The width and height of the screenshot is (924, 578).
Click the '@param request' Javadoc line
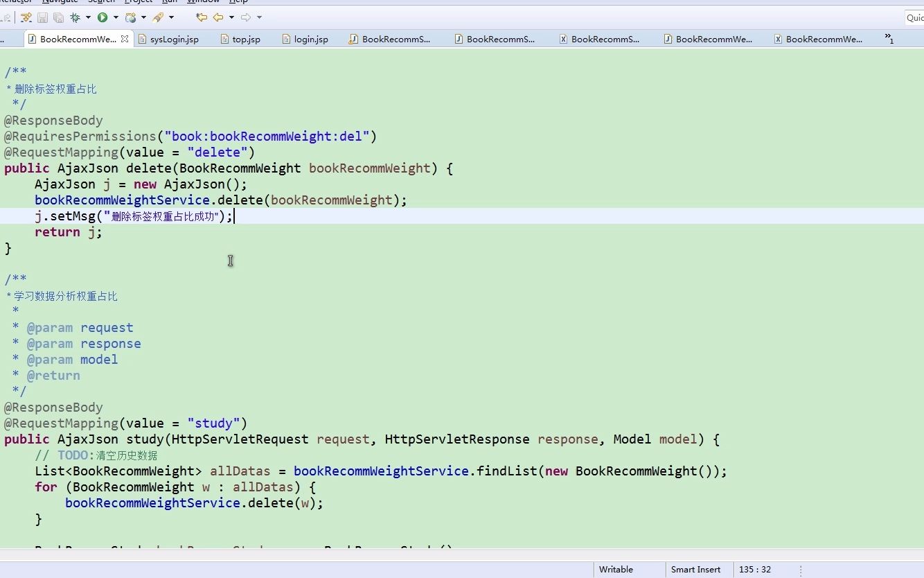click(x=80, y=328)
